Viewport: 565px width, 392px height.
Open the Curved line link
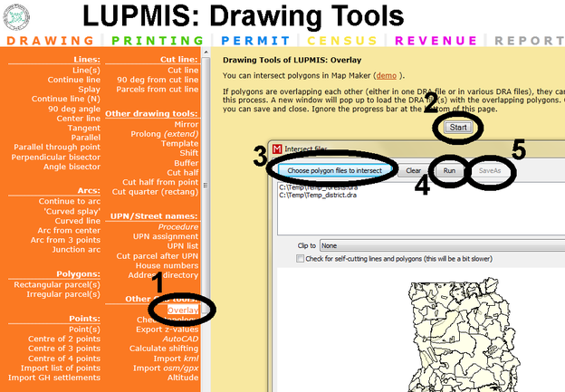78,221
